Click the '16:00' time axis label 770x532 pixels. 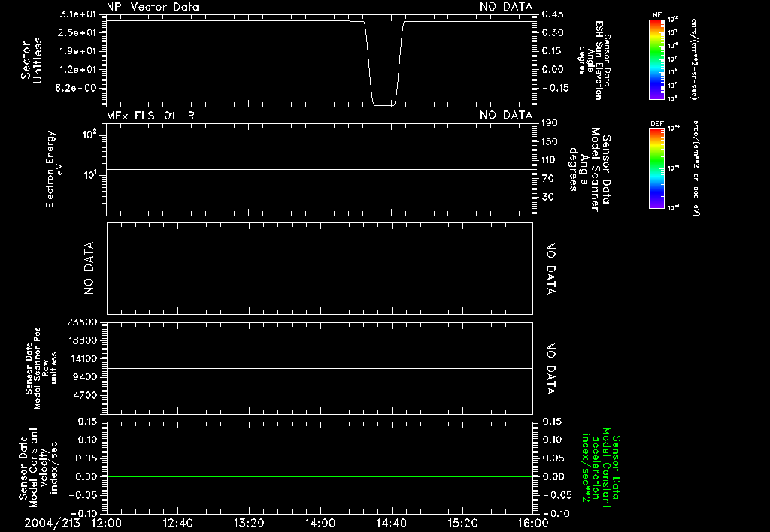coord(533,523)
